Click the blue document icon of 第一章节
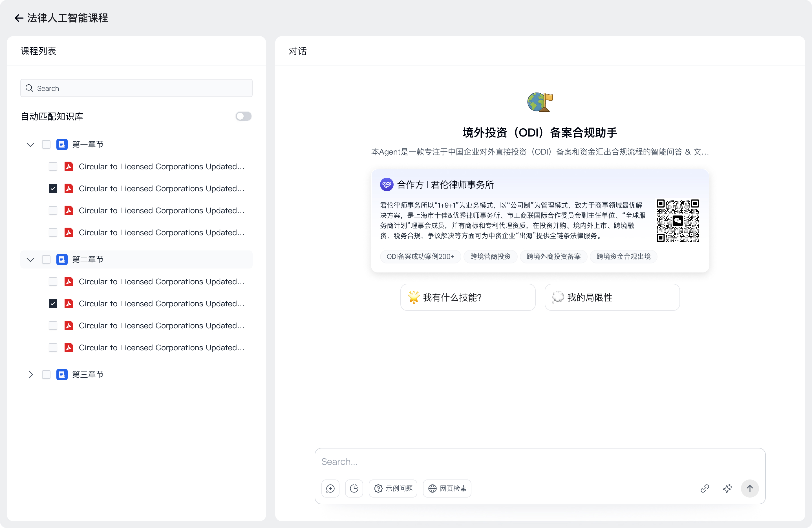The image size is (812, 528). [x=62, y=144]
